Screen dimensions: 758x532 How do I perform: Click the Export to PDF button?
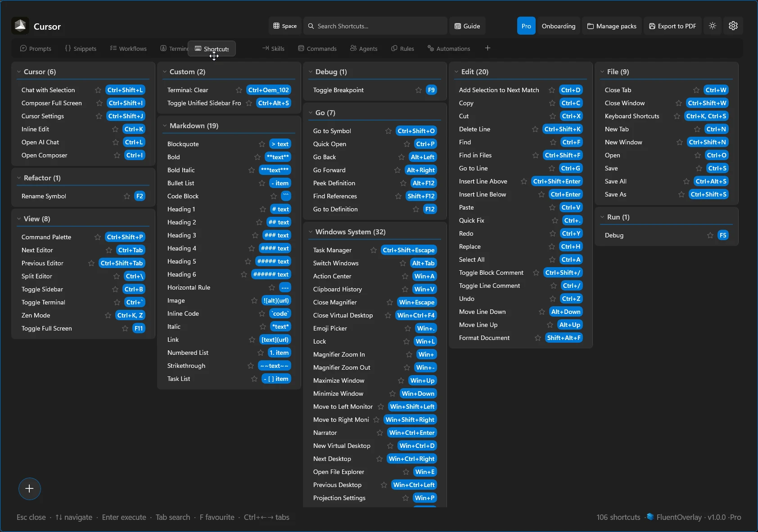(672, 26)
